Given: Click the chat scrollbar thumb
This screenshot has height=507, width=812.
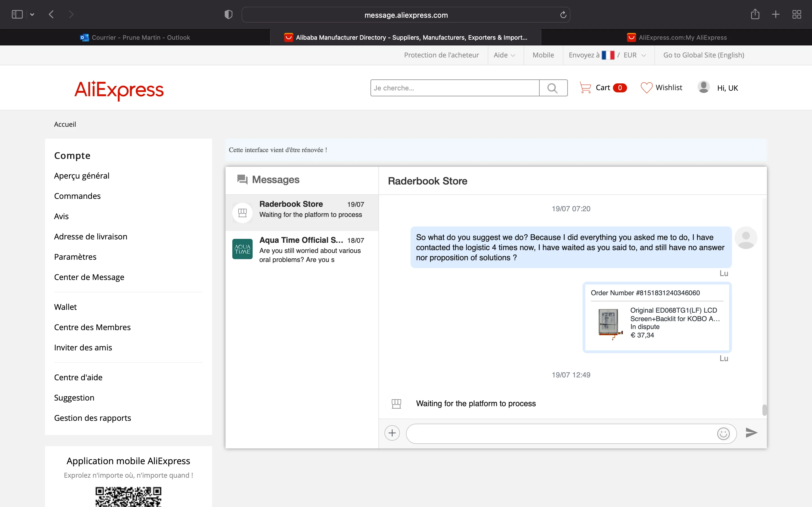Looking at the screenshot, I should coord(764,410).
